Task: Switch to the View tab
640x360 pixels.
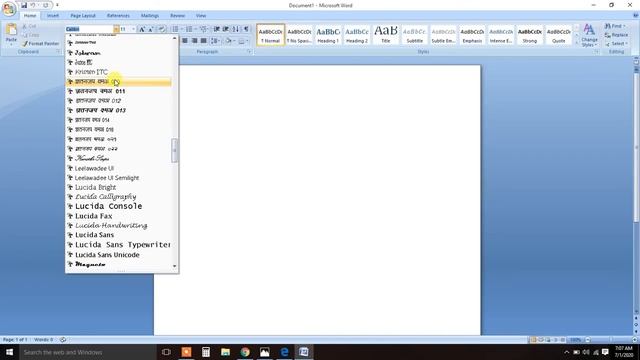Action: [201, 16]
